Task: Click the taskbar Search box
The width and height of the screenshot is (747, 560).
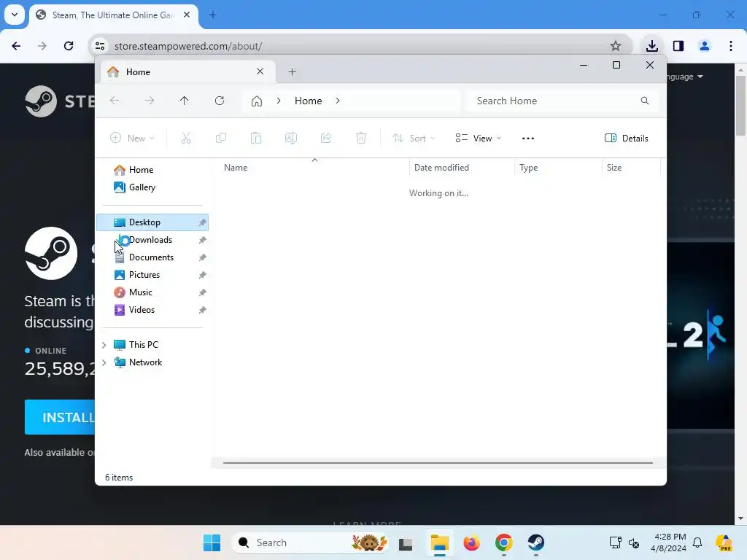Action: (310, 542)
